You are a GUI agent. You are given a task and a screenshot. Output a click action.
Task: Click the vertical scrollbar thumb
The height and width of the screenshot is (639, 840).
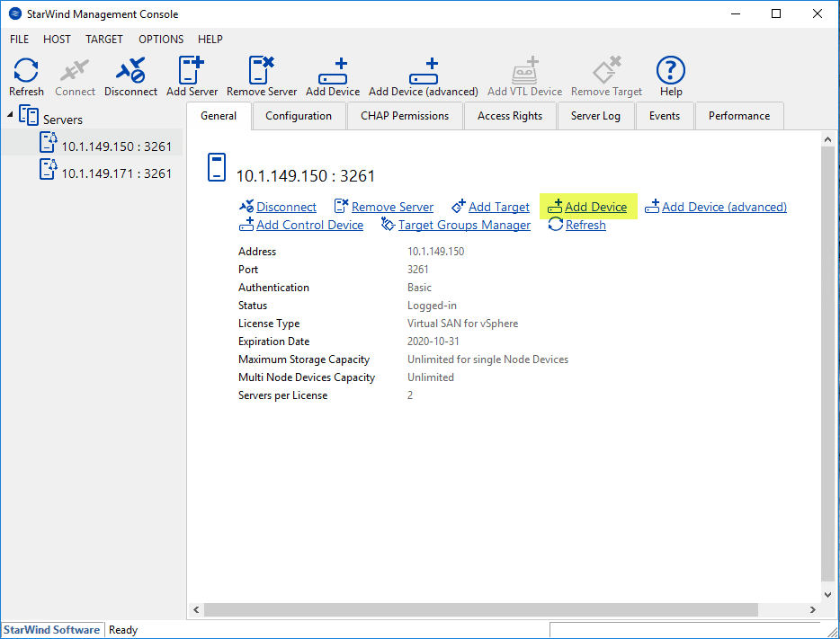[827, 363]
